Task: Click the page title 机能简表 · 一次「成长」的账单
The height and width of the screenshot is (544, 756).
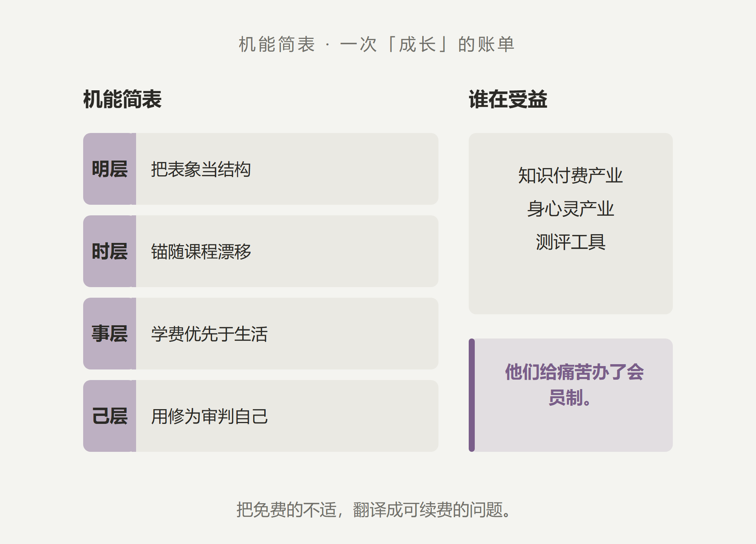Action: pos(376,45)
